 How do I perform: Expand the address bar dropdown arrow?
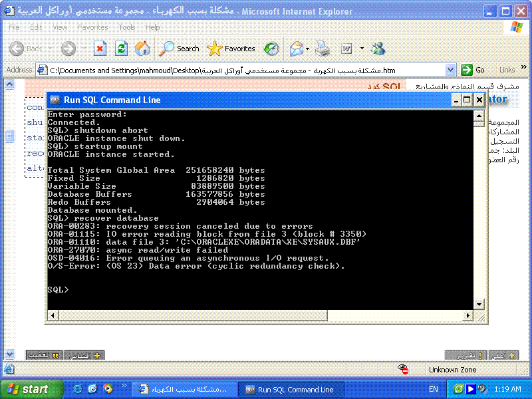[450, 70]
